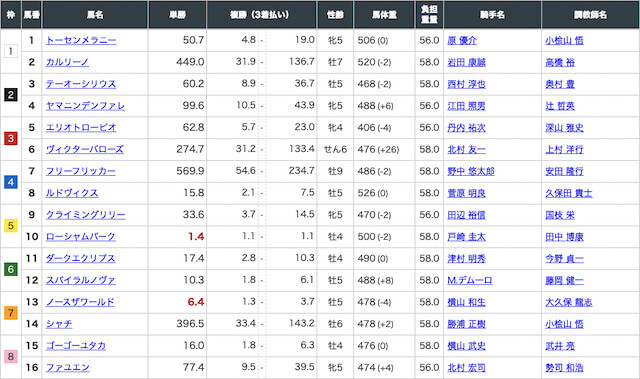Open jockey 戸崎 圭太 profile
Viewport: 640px width, 379px height.
point(466,237)
